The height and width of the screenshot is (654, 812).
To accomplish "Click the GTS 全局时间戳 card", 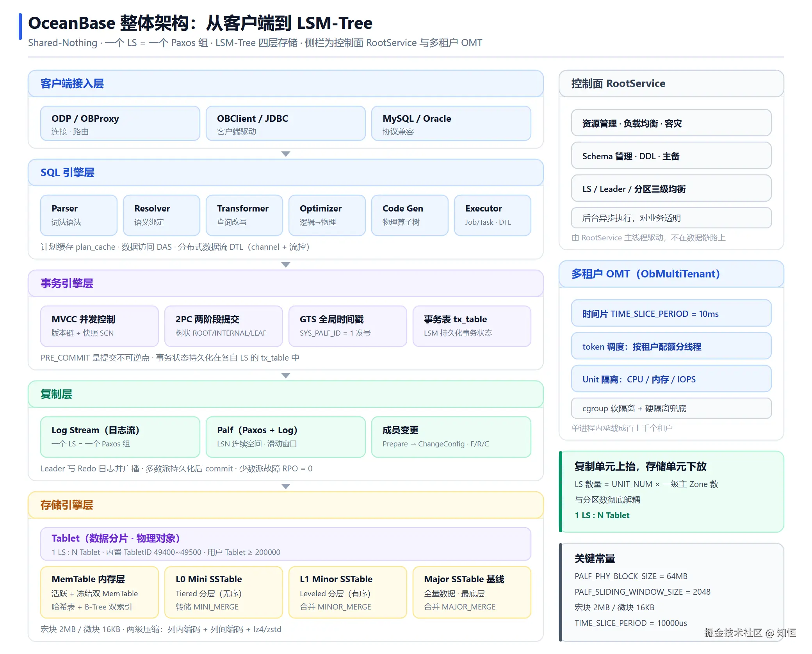I will 348,326.
